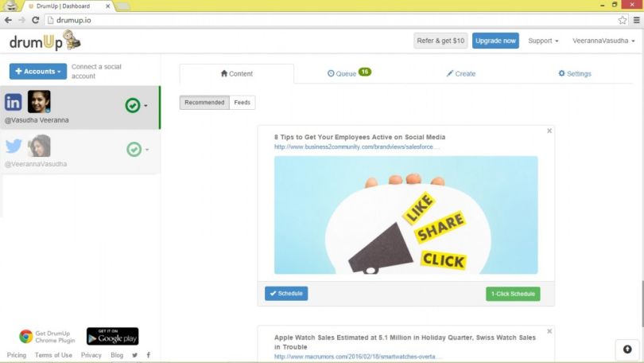Click the LinkedIn account icon
The height and width of the screenshot is (363, 644).
tap(14, 102)
